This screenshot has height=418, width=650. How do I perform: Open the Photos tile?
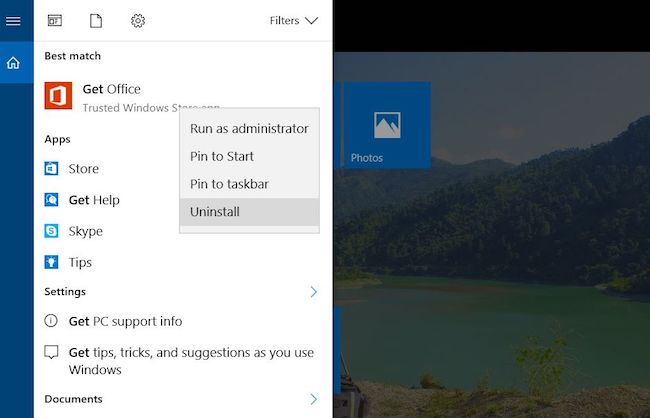[387, 125]
